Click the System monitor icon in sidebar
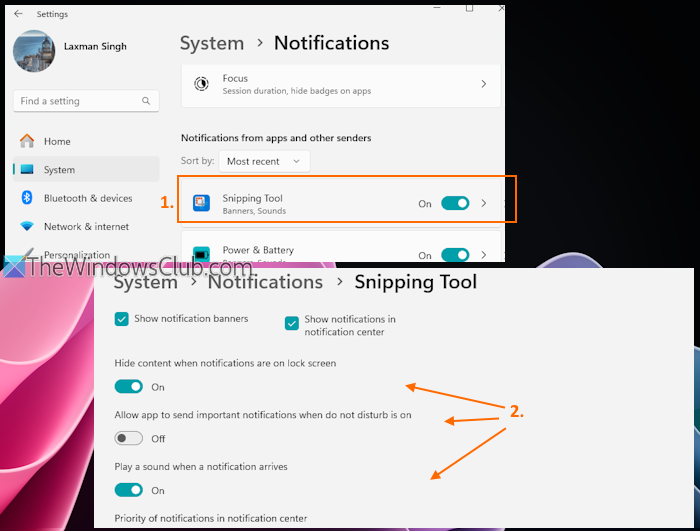The image size is (700, 531). pos(27,170)
